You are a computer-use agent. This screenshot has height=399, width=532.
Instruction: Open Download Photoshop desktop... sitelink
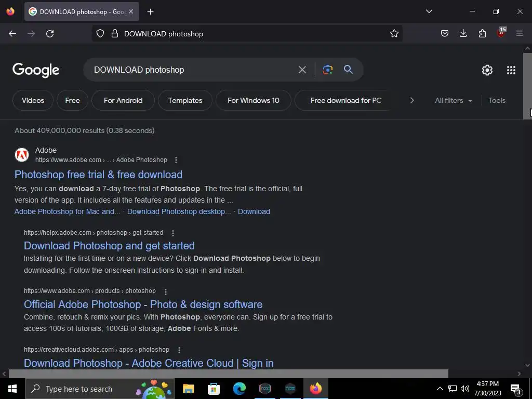pos(179,212)
